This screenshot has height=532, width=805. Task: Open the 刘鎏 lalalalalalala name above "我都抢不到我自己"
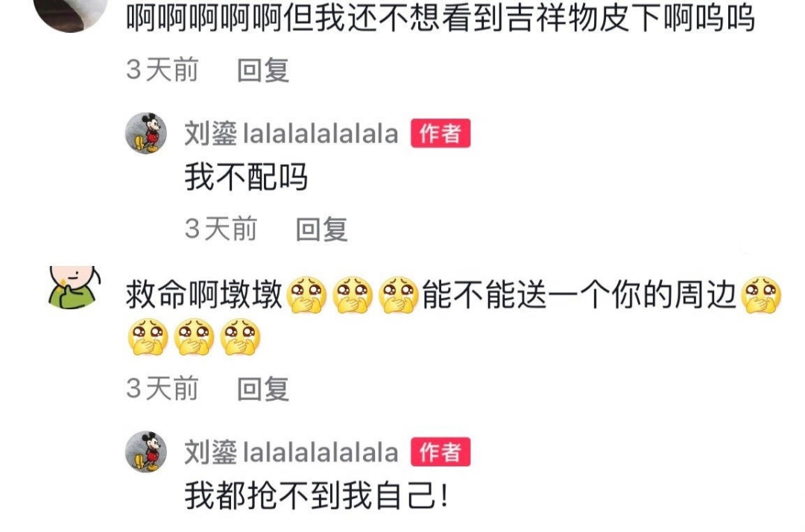coord(291,452)
